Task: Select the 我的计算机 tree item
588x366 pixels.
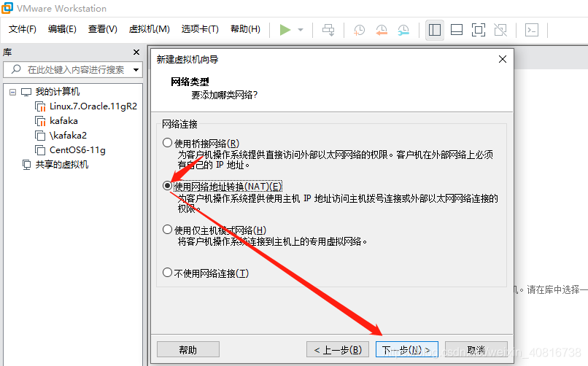Action: pos(58,92)
